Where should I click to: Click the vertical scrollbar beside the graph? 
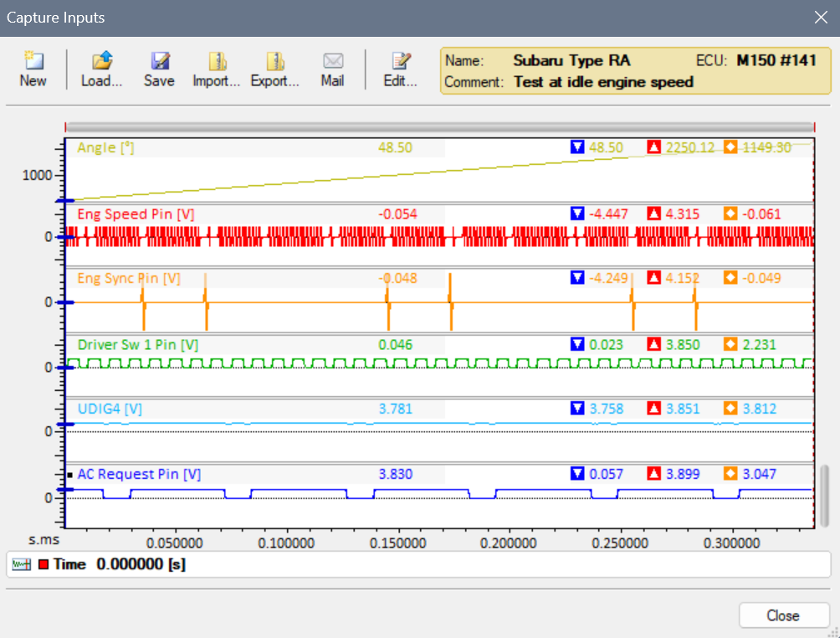[x=825, y=494]
